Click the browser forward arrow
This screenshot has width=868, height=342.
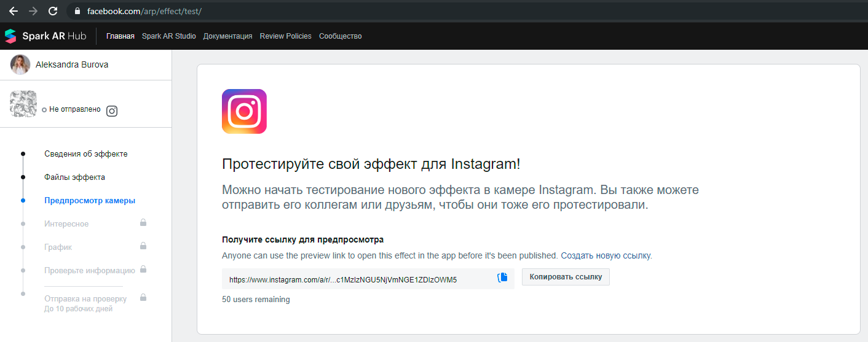[x=33, y=11]
